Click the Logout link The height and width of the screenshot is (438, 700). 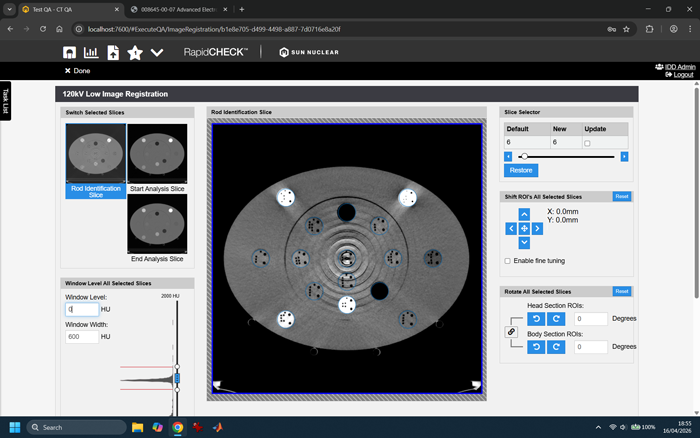pos(683,75)
